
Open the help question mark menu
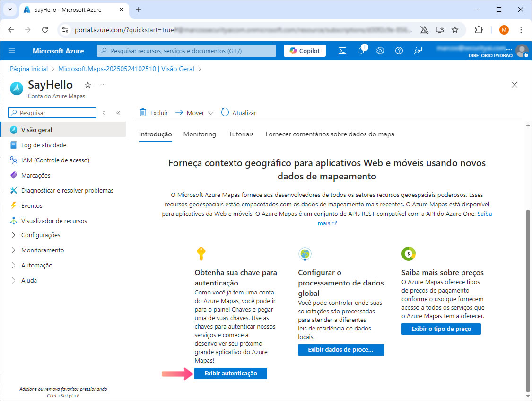click(x=399, y=51)
